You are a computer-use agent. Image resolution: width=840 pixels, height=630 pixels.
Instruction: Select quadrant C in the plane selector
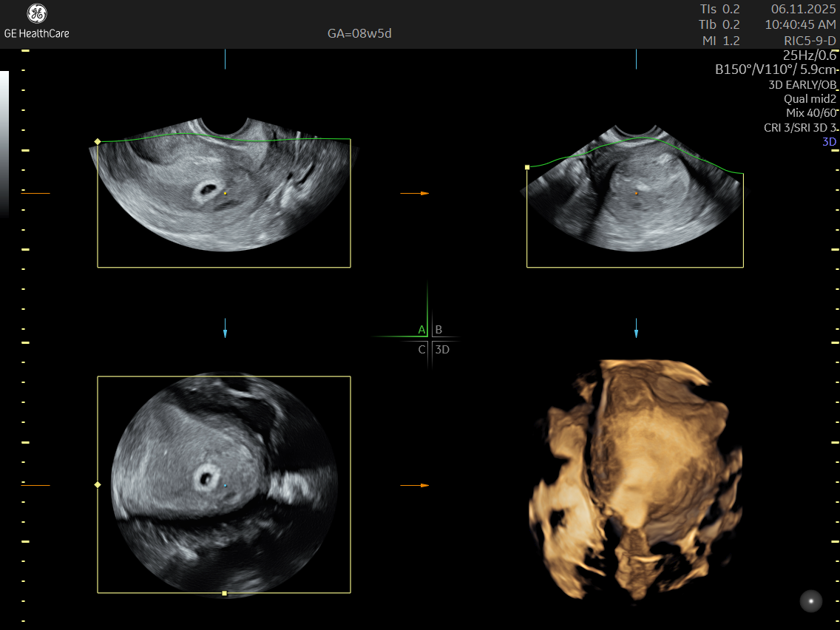421,349
